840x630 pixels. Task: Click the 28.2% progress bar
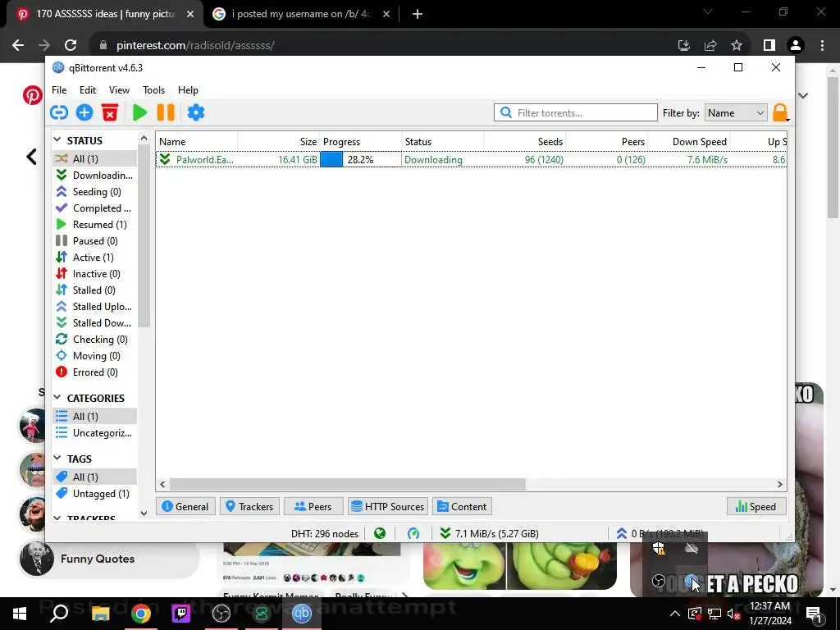point(361,160)
